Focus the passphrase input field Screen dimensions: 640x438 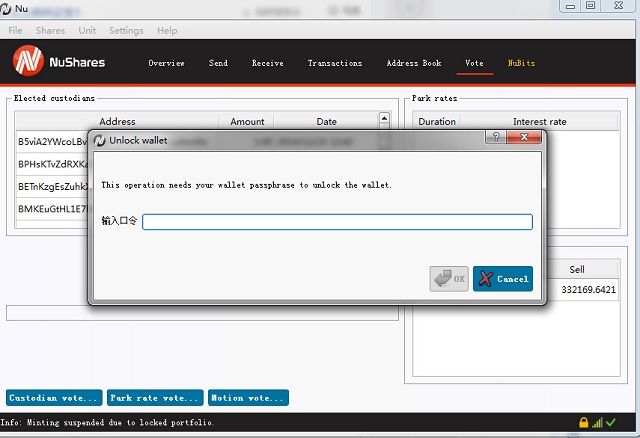(337, 222)
